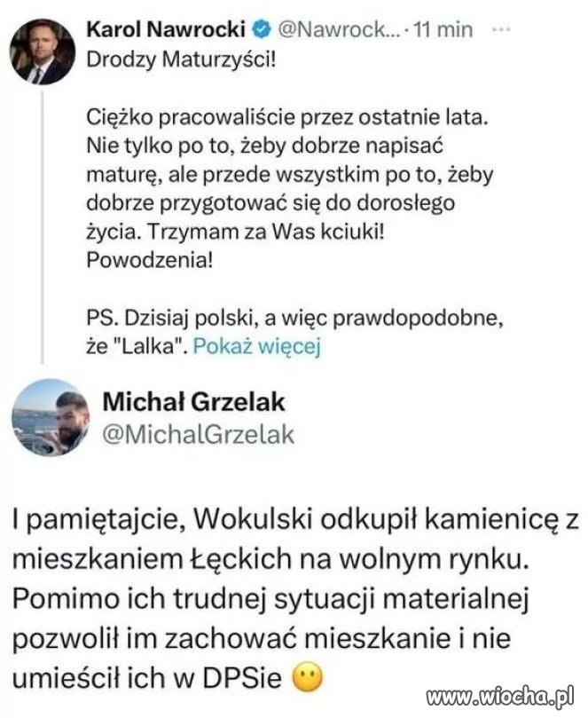Image resolution: width=588 pixels, height=718 pixels.
Task: Open Michał Grzelak's profile picture
Action: (x=51, y=418)
